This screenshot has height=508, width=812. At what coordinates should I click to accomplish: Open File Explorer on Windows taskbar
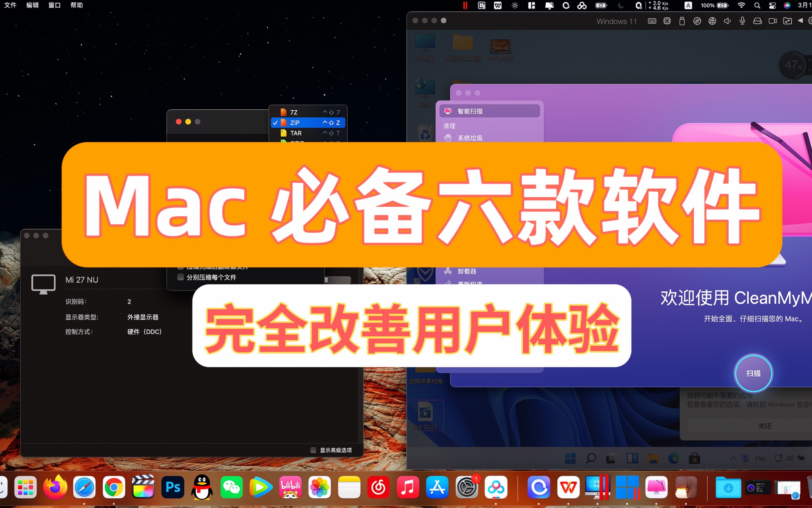click(653, 458)
